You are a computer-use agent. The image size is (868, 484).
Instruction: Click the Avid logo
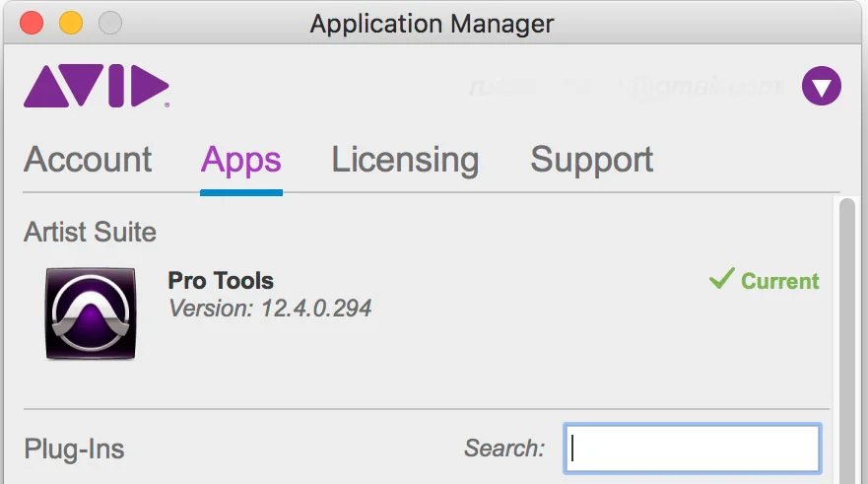(x=97, y=86)
